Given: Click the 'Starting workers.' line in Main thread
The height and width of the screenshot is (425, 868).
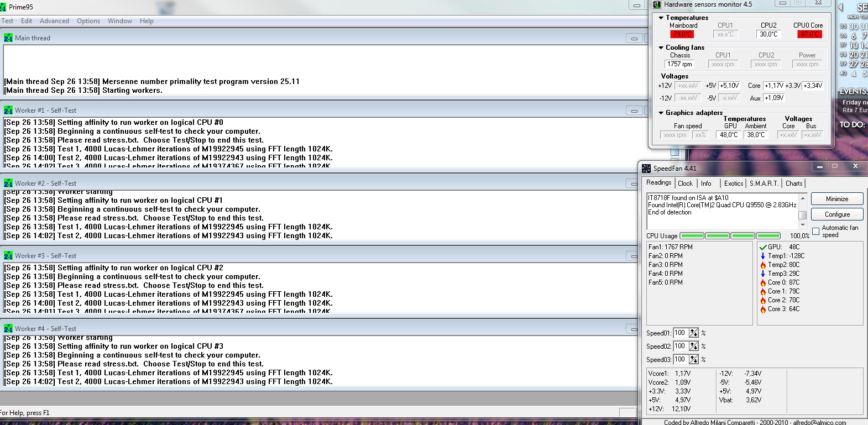Looking at the screenshot, I should tap(133, 90).
